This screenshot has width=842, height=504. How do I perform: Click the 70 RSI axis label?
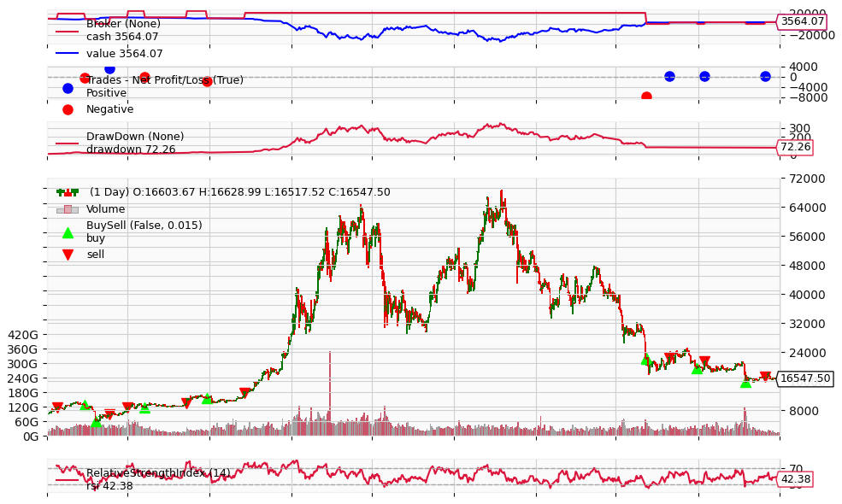point(796,468)
